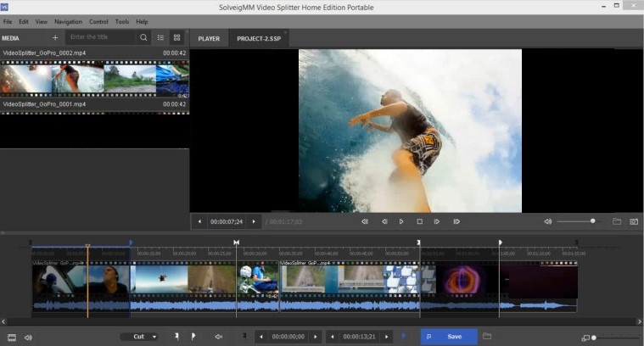Click the current position field 00:00:07;24

227,221
